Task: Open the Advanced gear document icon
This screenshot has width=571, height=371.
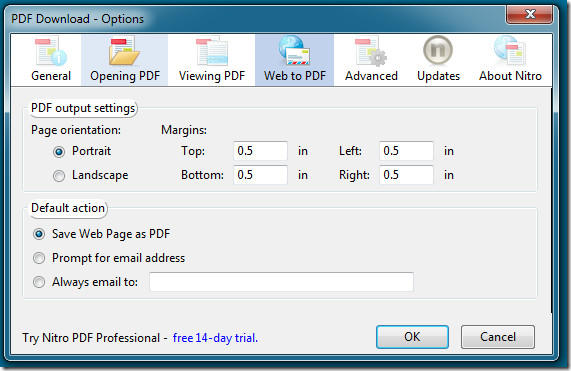Action: [371, 52]
